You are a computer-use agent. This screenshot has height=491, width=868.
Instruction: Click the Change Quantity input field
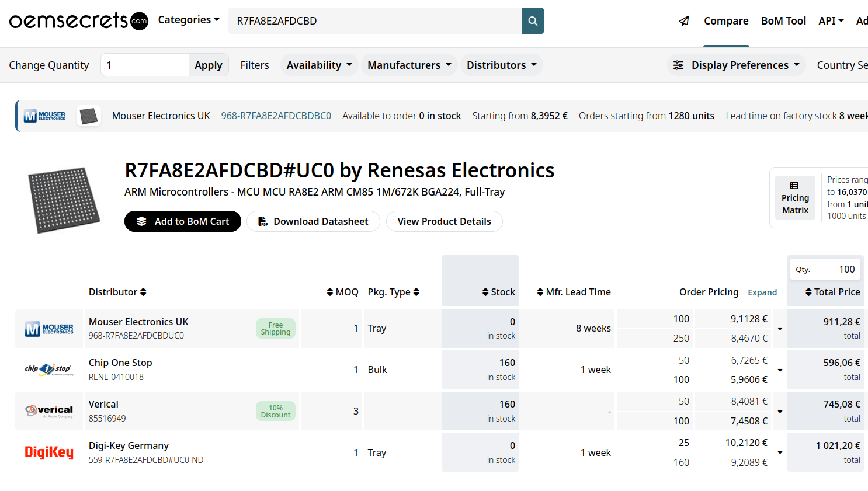point(145,65)
